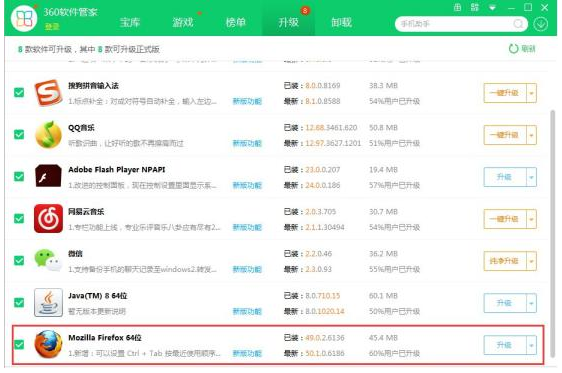Uncheck the QQ音乐 checkbox
Image resolution: width=562 pixels, height=373 pixels.
coord(19,134)
